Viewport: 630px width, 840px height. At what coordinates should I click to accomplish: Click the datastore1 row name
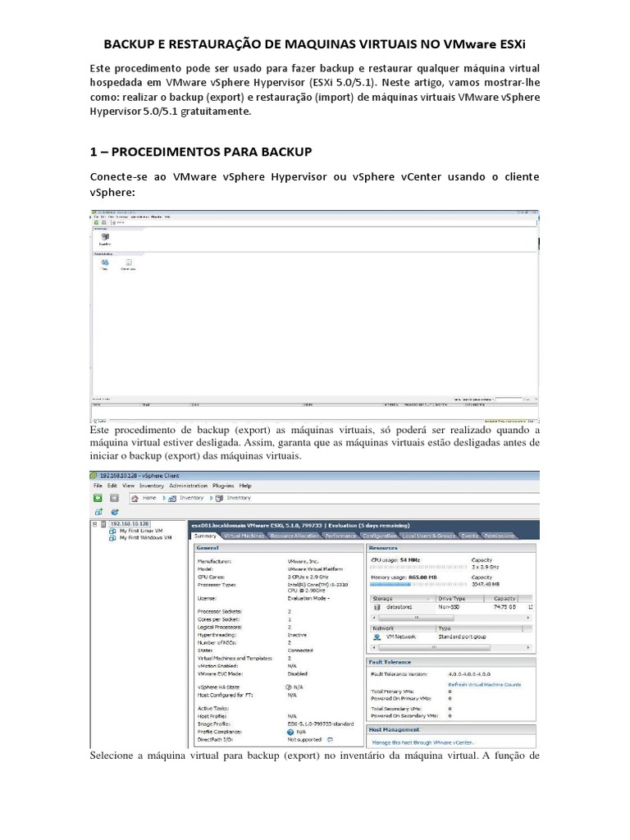point(399,607)
